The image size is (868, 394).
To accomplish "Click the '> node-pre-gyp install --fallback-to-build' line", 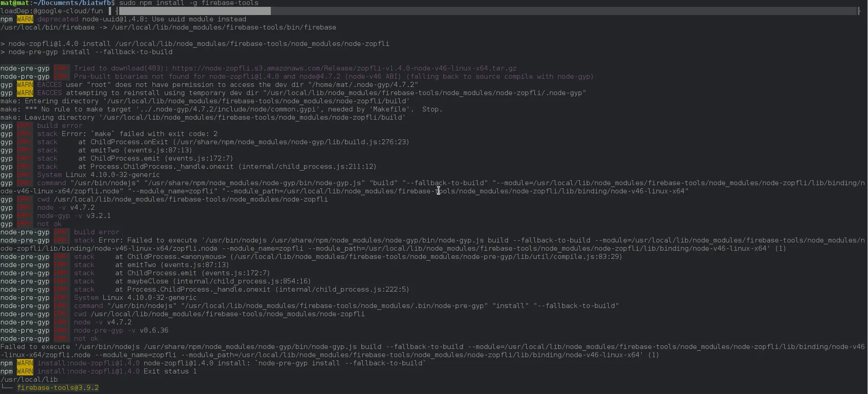I will point(86,52).
